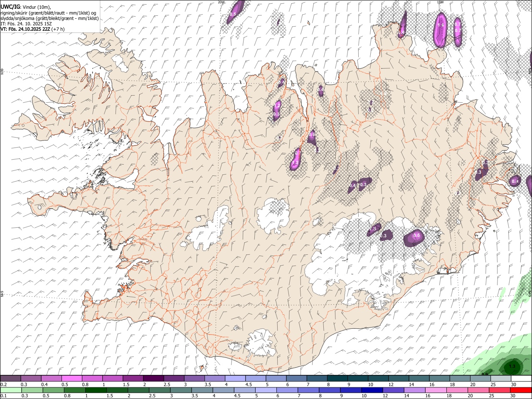Click the dark green rain cell labelled 1.3
The width and height of the screenshot is (532, 399).
click(x=511, y=367)
